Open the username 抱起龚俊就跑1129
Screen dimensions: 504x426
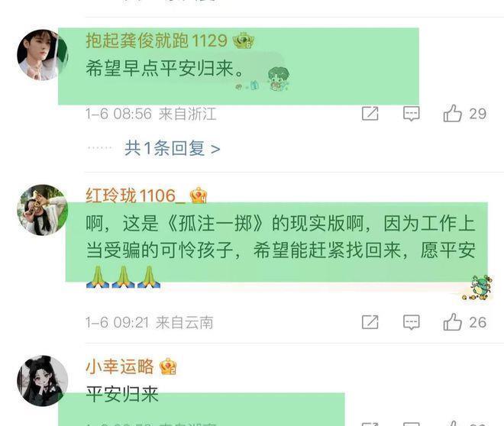coord(157,40)
